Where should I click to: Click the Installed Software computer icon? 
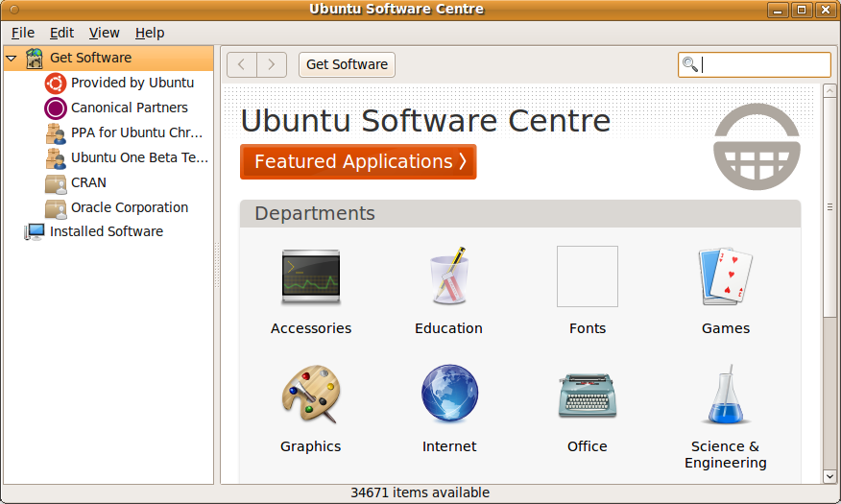click(35, 231)
